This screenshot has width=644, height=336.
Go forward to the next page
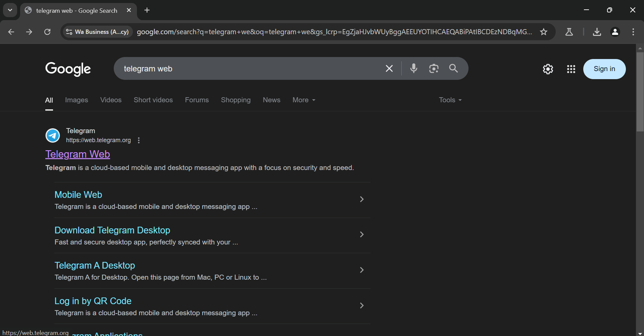(x=29, y=32)
